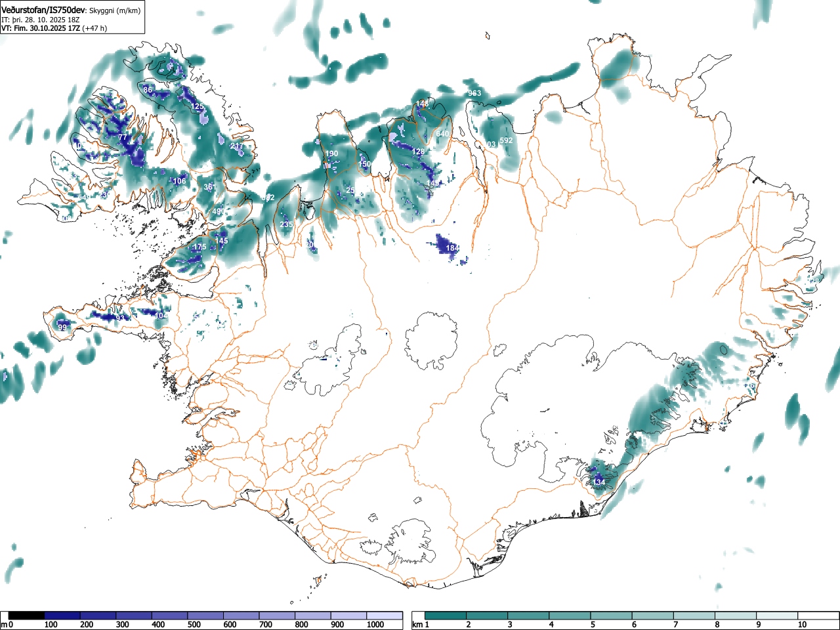The image size is (840, 630).
Task: Click the '217' visibility value on the map
Action: click(x=237, y=146)
